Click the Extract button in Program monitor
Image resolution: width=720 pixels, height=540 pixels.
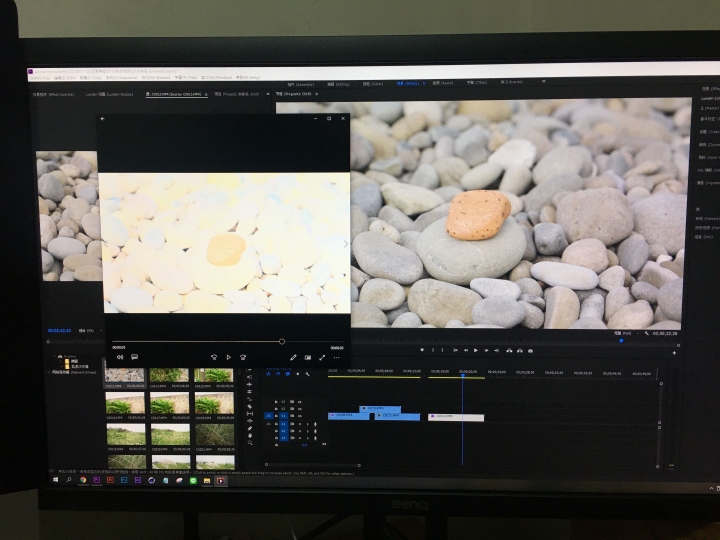click(520, 350)
